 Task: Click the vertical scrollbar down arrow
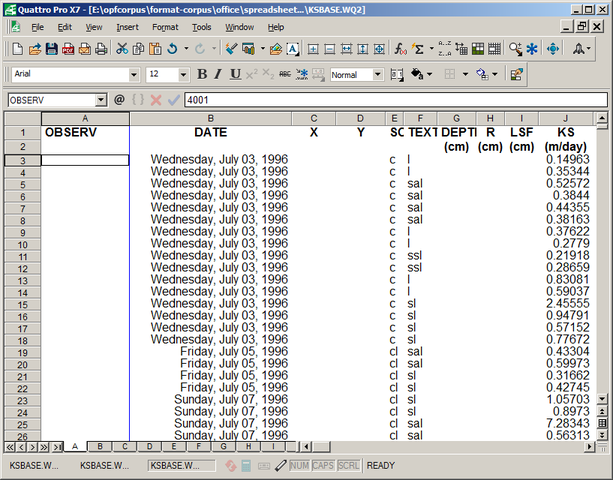point(602,399)
